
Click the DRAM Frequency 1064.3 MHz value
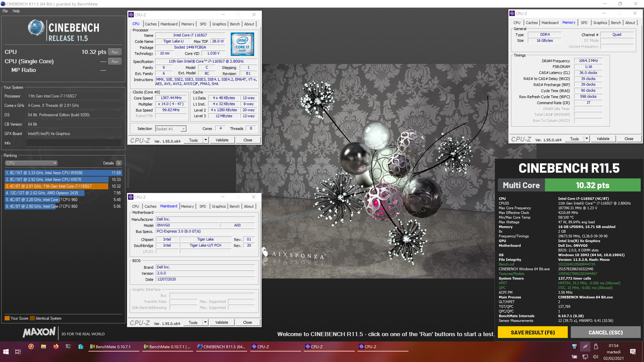point(588,61)
